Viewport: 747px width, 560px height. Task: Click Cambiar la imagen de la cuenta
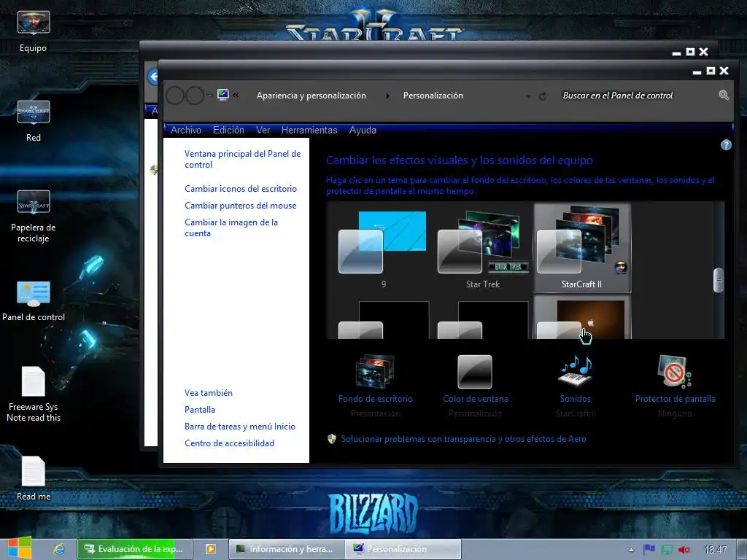click(231, 227)
